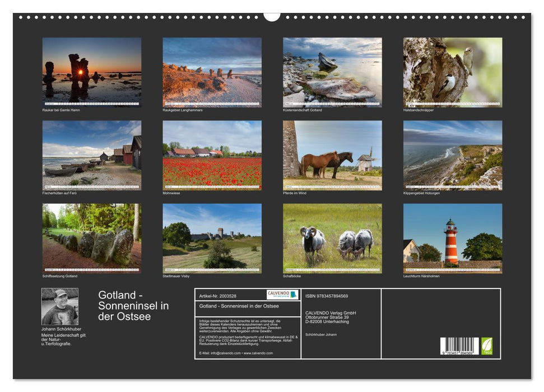
Task: Click the info@calvendo.com email address
Action: [226, 354]
